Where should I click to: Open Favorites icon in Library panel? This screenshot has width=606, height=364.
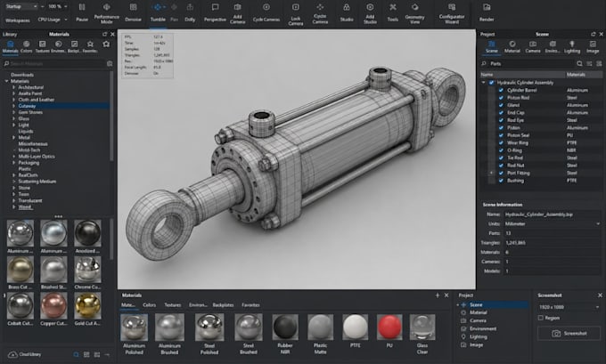point(90,44)
